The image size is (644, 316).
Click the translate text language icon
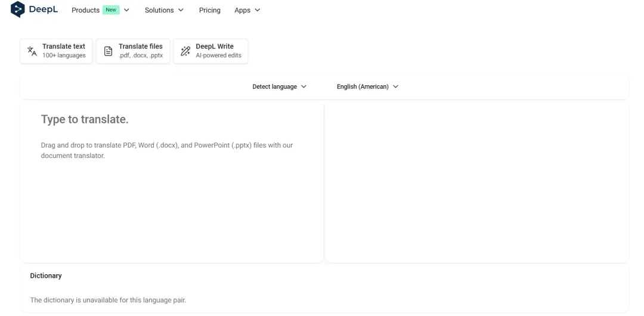[32, 51]
